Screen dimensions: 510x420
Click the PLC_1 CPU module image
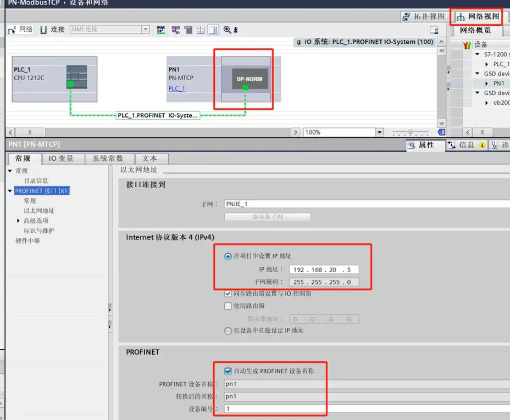(77, 77)
